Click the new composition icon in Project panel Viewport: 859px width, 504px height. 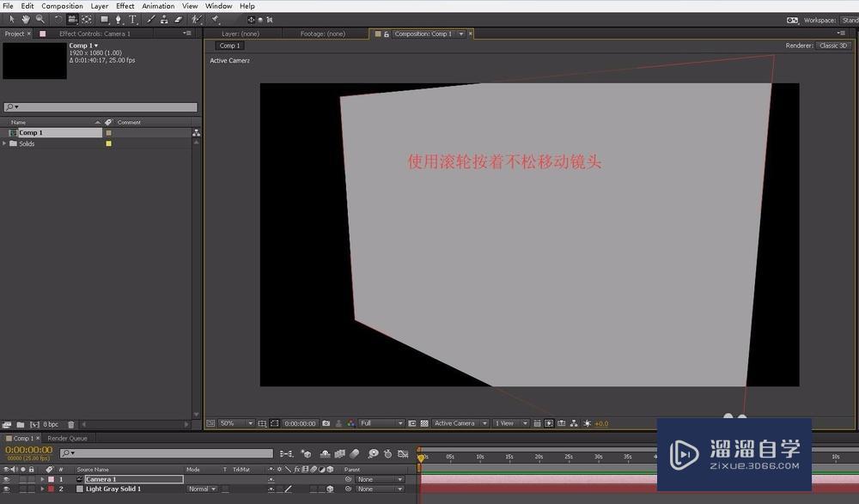(34, 424)
